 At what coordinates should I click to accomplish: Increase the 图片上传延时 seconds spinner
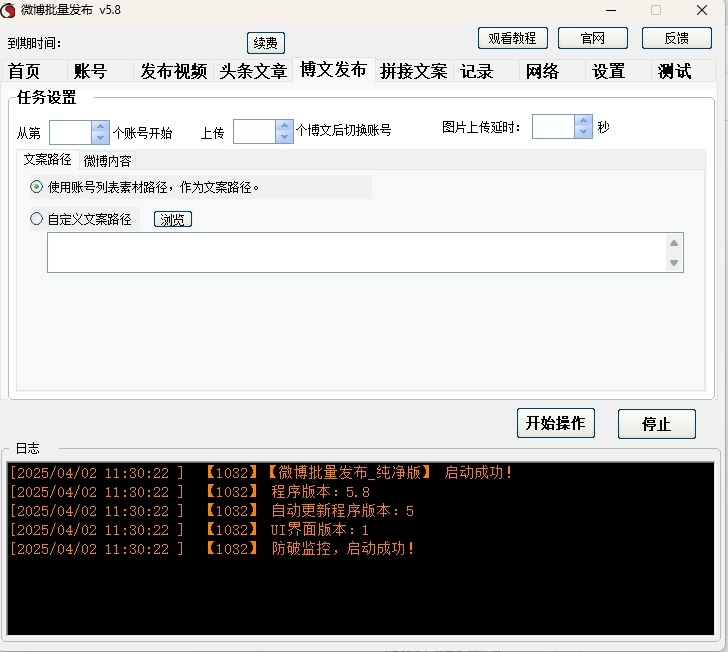click(583, 121)
